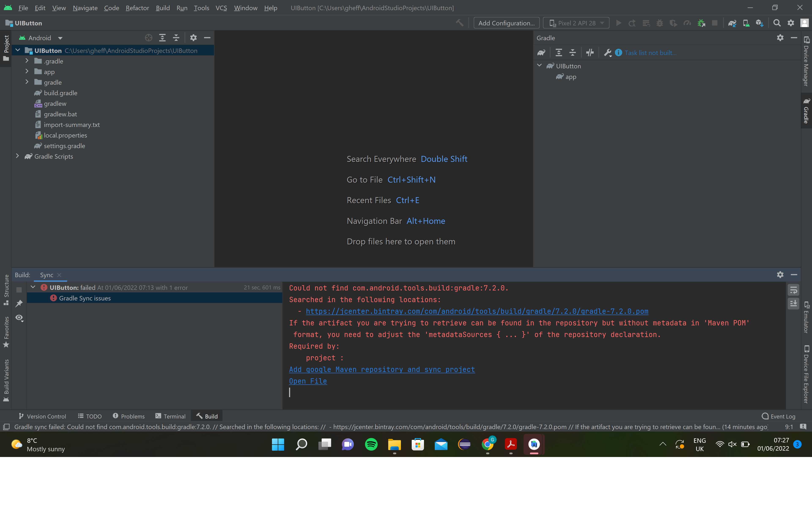Screen dimensions: 812x512
Task: Toggle Offline Mode in the Gradle panel
Action: 590,53
